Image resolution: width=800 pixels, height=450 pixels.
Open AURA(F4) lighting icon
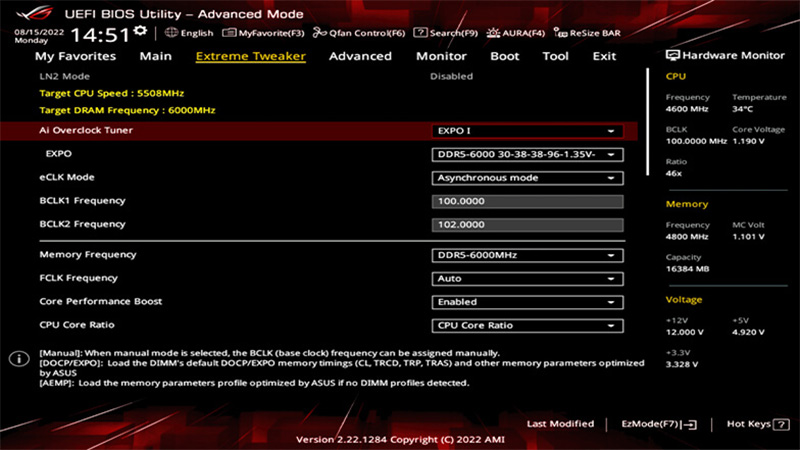tap(493, 33)
